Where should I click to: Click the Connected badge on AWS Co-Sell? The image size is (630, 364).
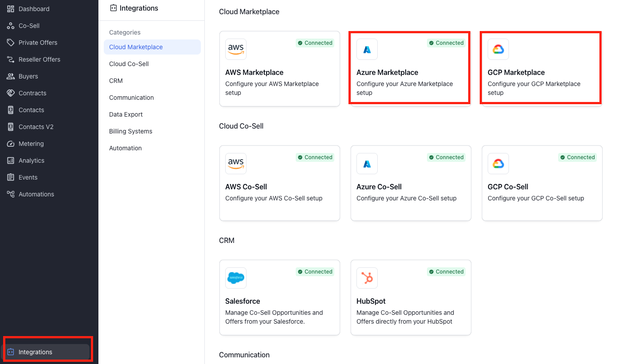pyautogui.click(x=315, y=157)
